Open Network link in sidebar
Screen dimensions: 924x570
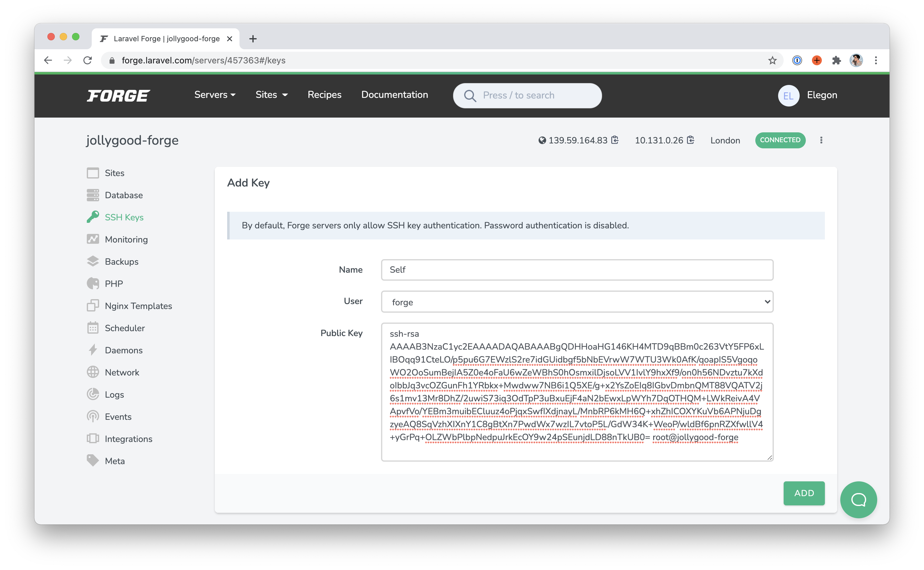coord(122,372)
